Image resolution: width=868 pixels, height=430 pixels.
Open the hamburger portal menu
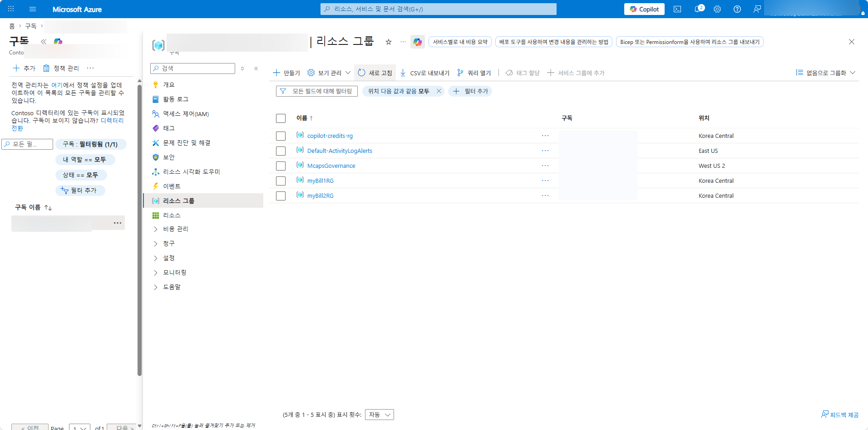33,9
